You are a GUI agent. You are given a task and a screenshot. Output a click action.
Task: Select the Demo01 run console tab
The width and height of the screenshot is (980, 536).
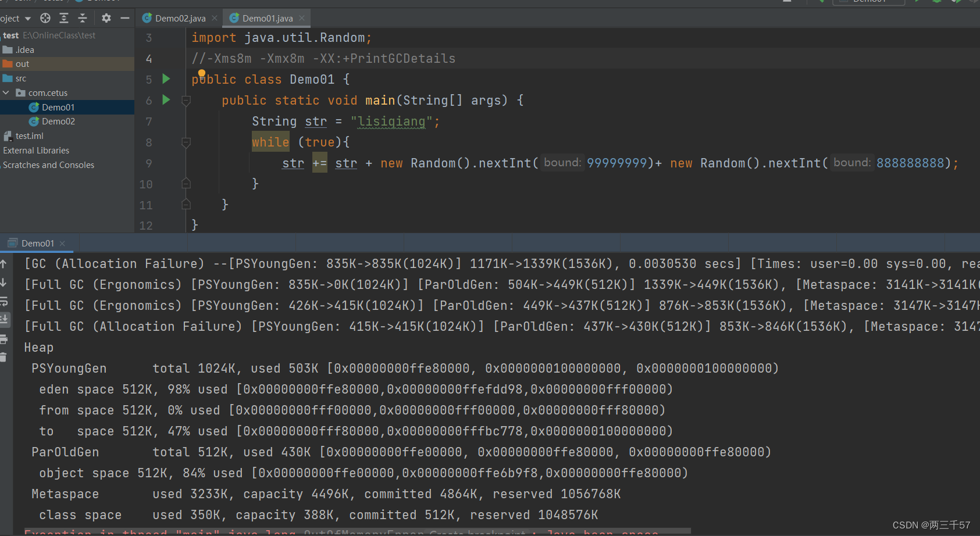tap(37, 244)
